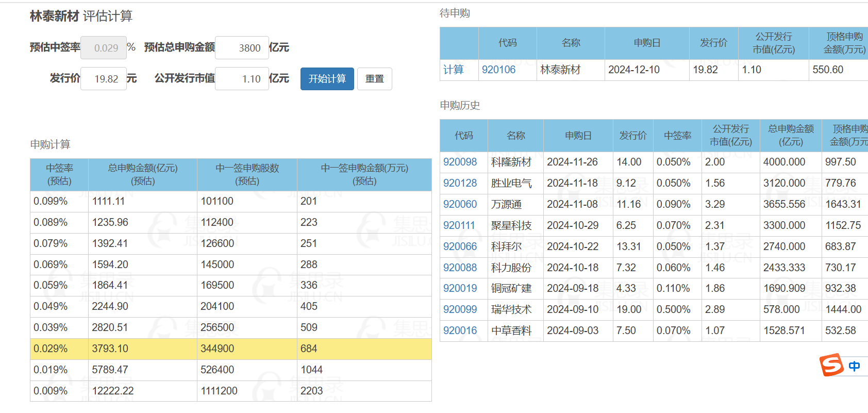This screenshot has width=868, height=413.
Task: Click the Sogou input method icon
Action: (831, 365)
